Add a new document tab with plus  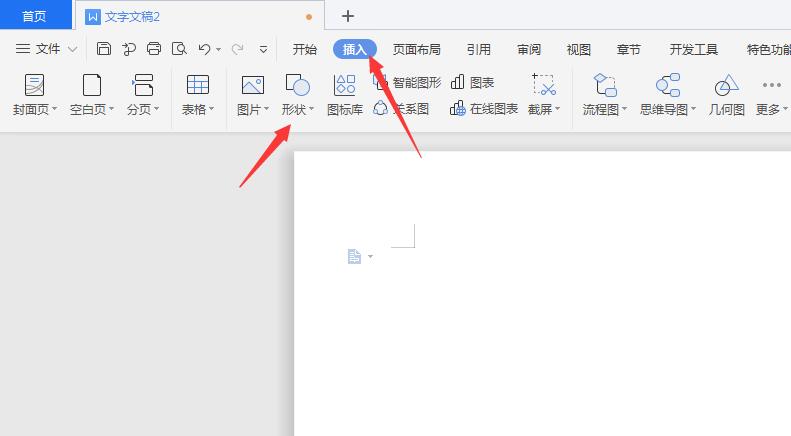(348, 16)
